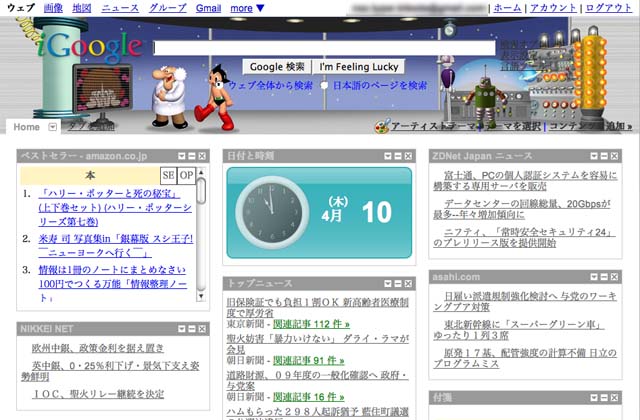The image size is (640, 420).
Task: Open amazon.co.jp gadget options menu
Action: pyautogui.click(x=182, y=156)
